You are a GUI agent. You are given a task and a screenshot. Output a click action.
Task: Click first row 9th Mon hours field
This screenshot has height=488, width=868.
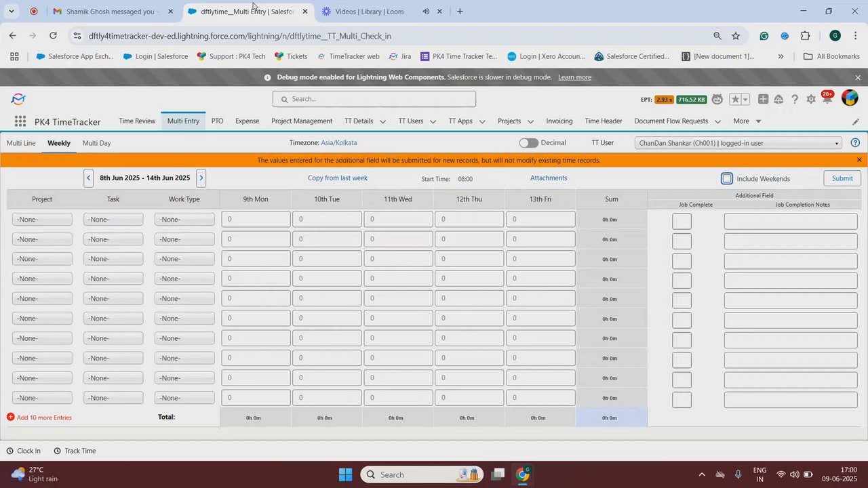coord(256,220)
